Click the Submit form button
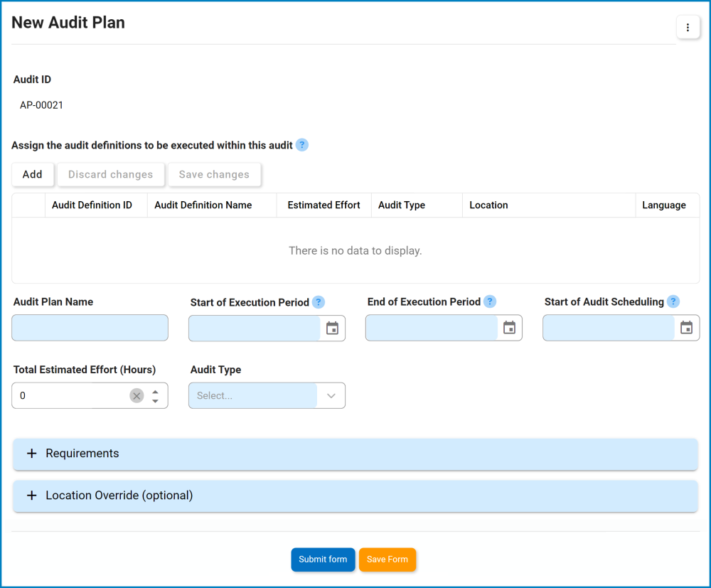Screen dimensions: 711x588 pos(323,560)
